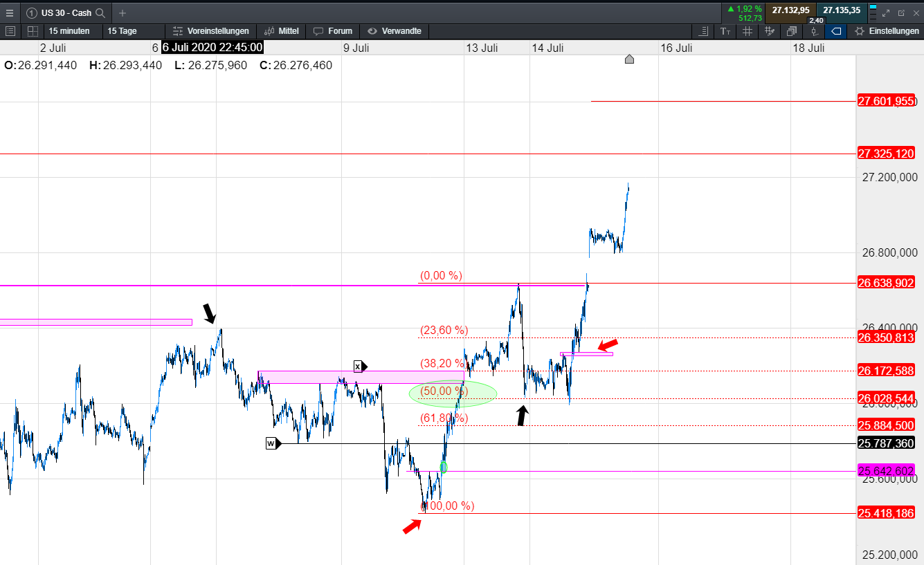This screenshot has height=565, width=924.
Task: Click the magenta 25.642,602 price level label
Action: (x=887, y=471)
